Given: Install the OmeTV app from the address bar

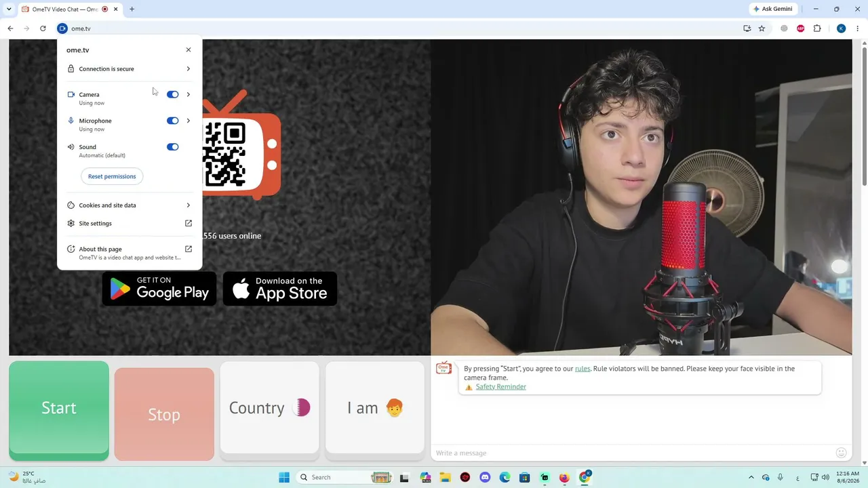Looking at the screenshot, I should [x=747, y=28].
